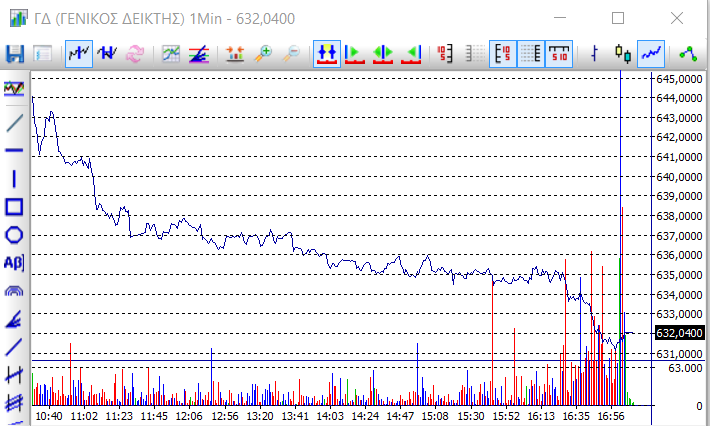Click the 16:56 time axis label
Image resolution: width=710 pixels, height=426 pixels.
(611, 416)
